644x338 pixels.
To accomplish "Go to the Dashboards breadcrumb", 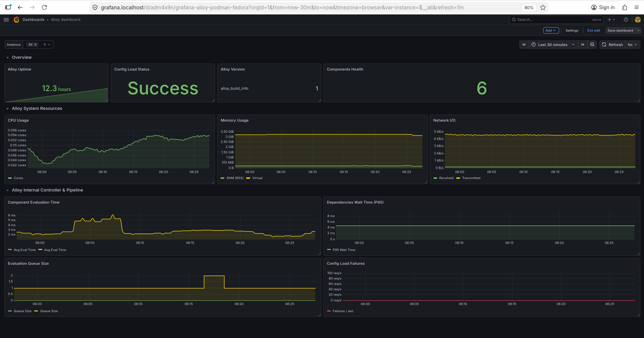I will coord(34,19).
